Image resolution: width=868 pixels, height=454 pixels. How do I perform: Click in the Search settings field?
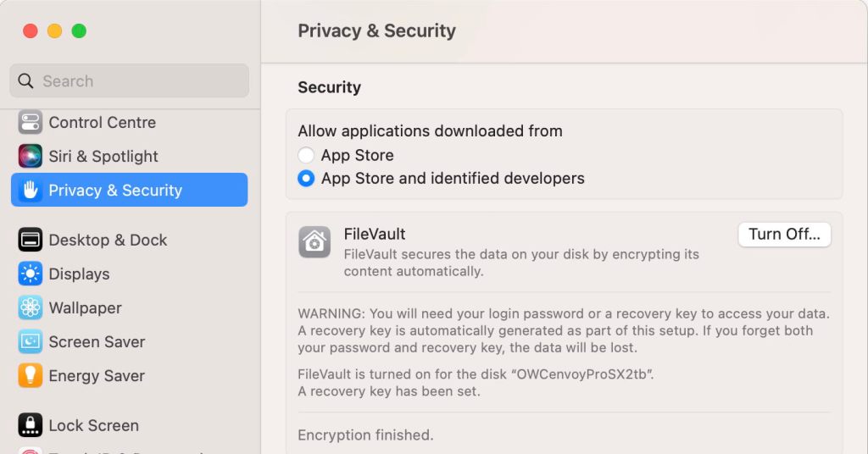click(x=136, y=81)
